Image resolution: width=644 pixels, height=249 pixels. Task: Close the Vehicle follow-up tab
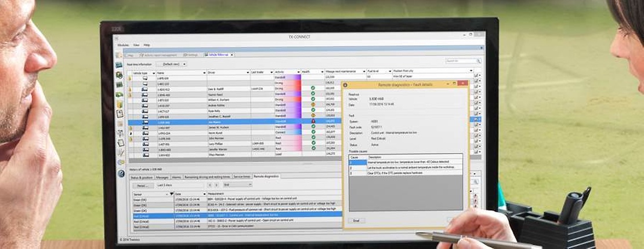coord(231,54)
